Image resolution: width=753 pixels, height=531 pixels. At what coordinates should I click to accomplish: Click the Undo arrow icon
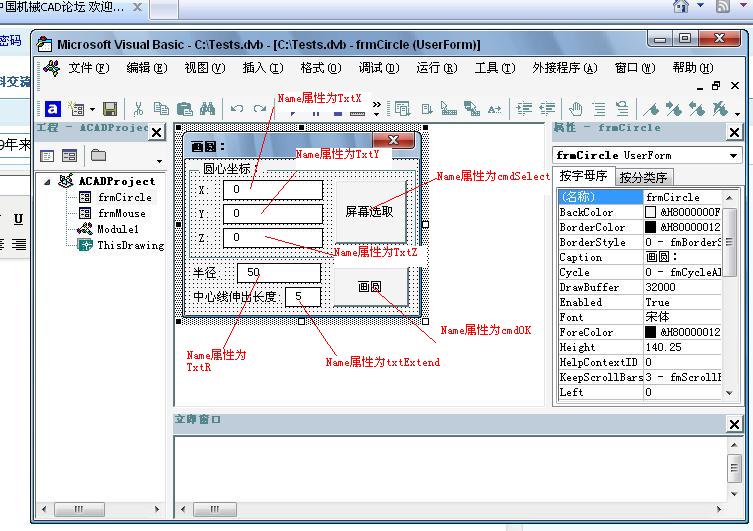pos(236,109)
